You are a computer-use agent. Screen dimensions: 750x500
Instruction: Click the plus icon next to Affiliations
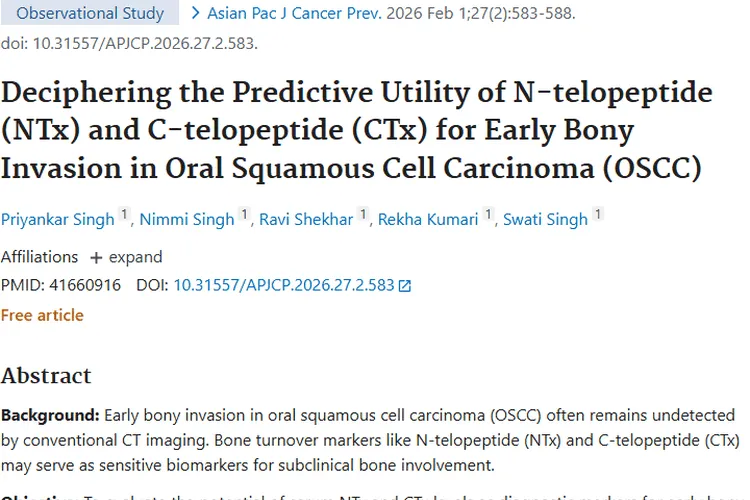96,257
